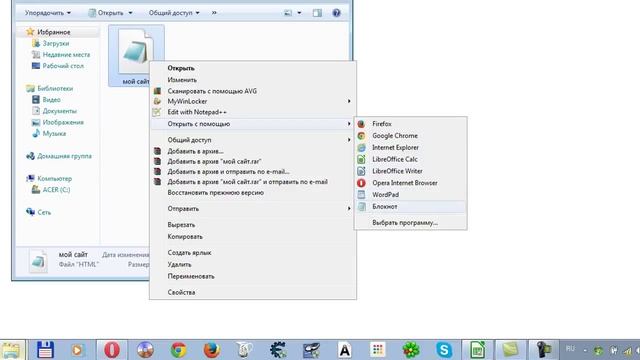The image size is (640, 360).
Task: Open media player taskbar icon
Action: coord(78,350)
